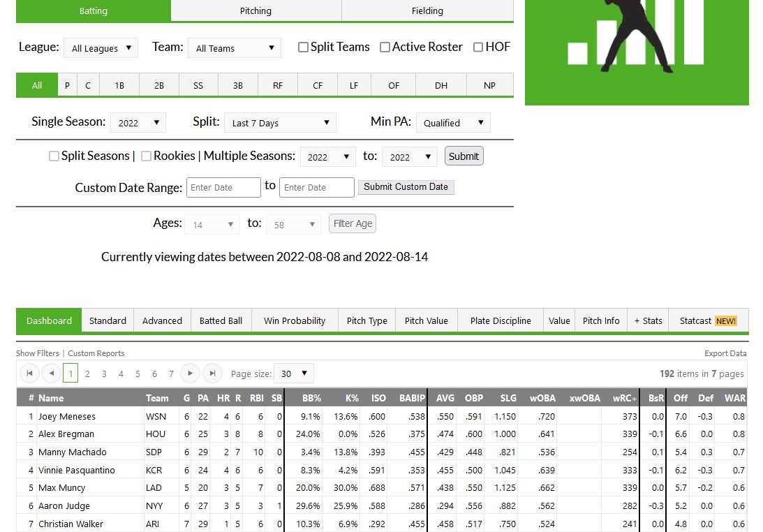
Task: Open the Statcast stats tab
Action: [708, 320]
